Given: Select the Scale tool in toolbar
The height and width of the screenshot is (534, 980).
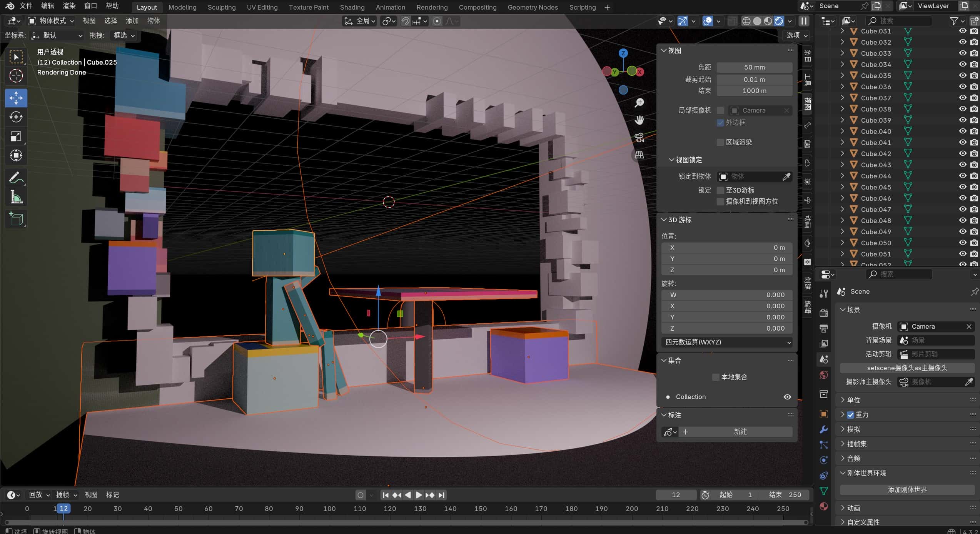Looking at the screenshot, I should point(16,136).
